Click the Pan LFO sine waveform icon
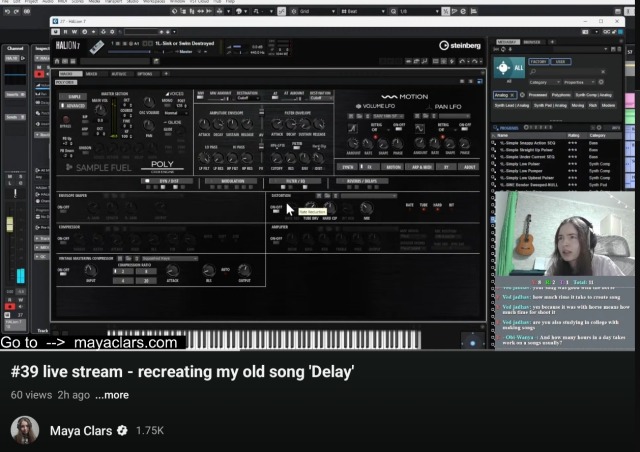The image size is (640, 452). pyautogui.click(x=419, y=129)
